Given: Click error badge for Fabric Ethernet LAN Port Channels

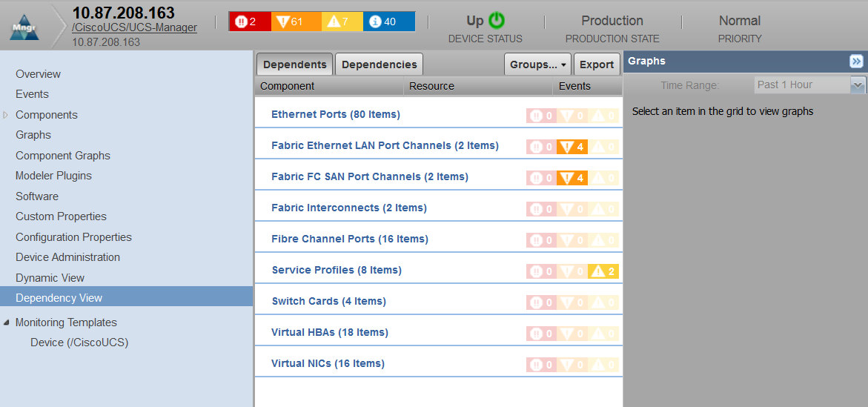Looking at the screenshot, I should pos(572,147).
